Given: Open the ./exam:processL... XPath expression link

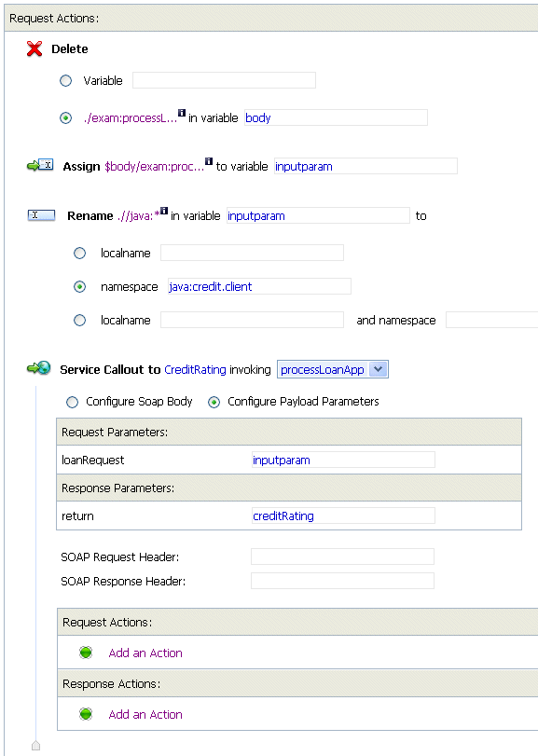Looking at the screenshot, I should click(x=131, y=118).
